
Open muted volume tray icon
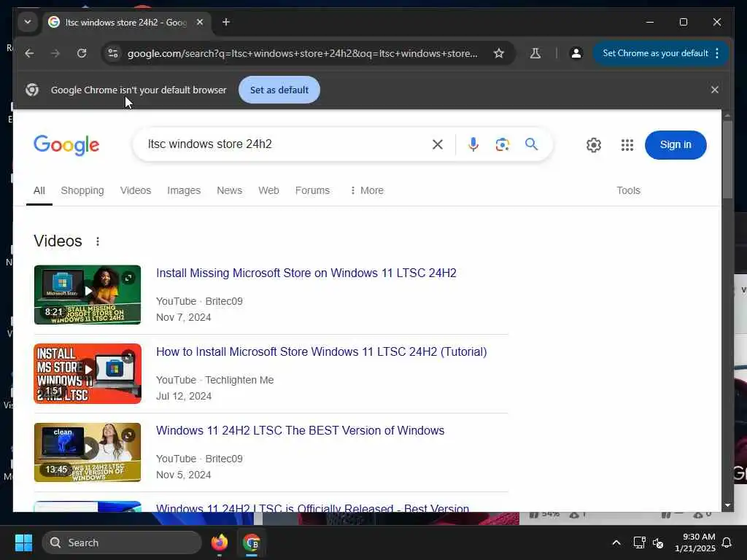[659, 542]
